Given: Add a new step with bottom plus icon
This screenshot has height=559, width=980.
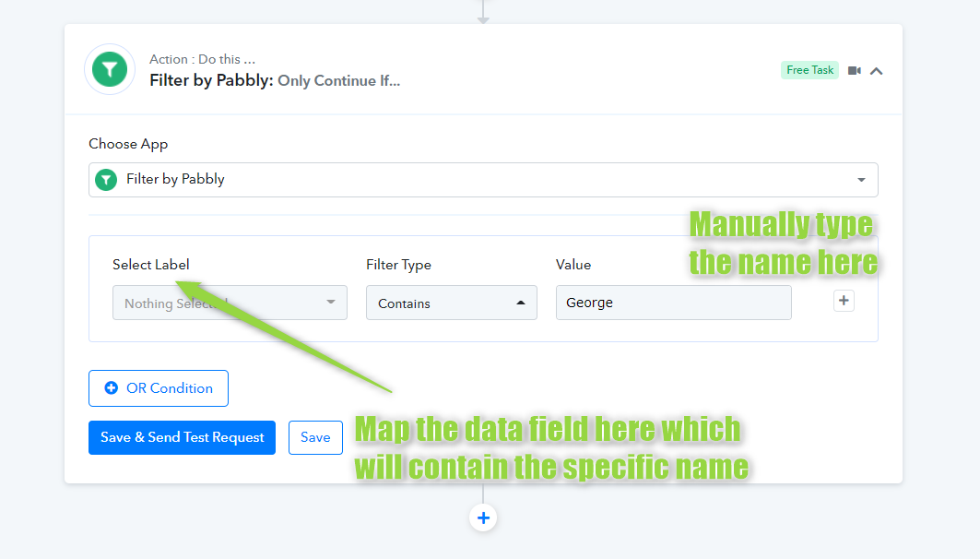Looking at the screenshot, I should click(x=483, y=517).
